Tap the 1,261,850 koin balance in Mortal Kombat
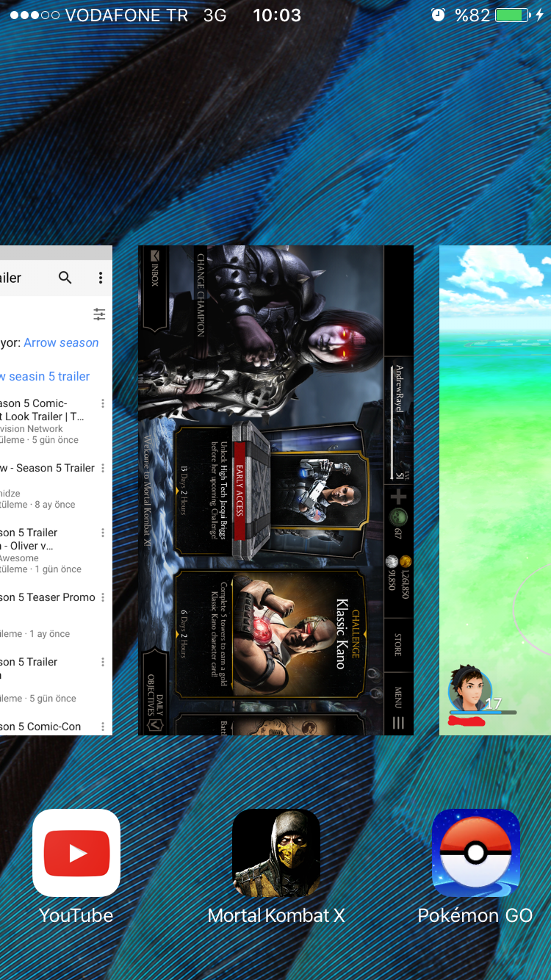This screenshot has width=551, height=980. point(406,577)
